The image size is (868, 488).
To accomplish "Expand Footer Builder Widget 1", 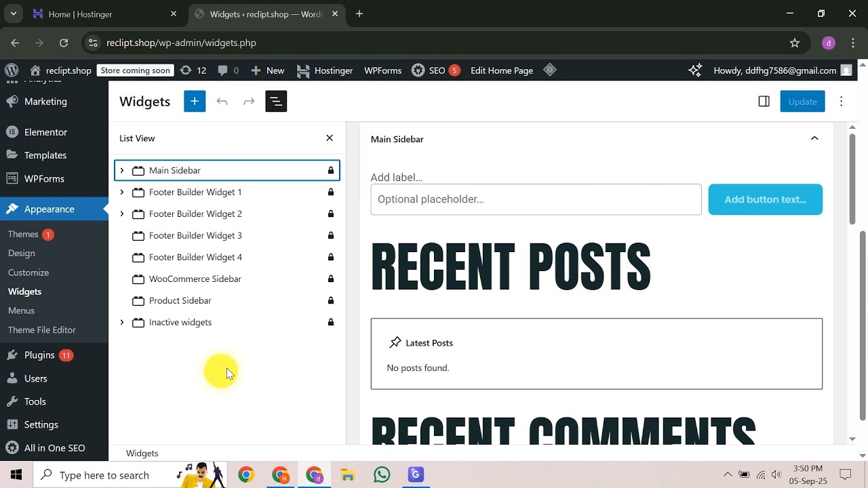I will [x=122, y=192].
